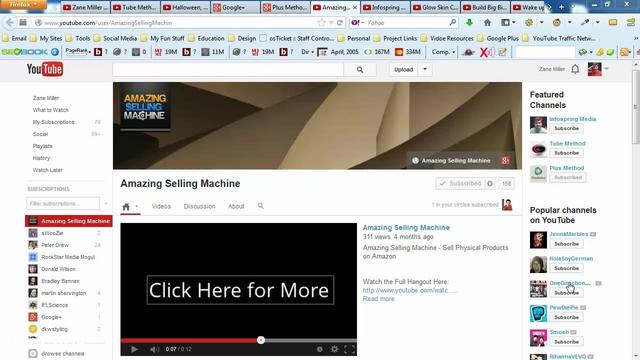Toggle Plus Method Subscribed button
Image resolution: width=640 pixels, height=360 pixels.
point(568,178)
